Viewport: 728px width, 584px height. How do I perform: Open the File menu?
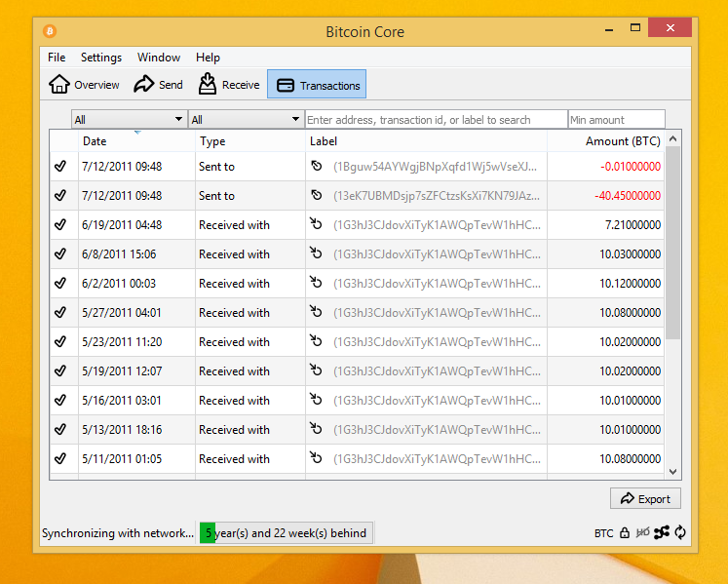[57, 58]
